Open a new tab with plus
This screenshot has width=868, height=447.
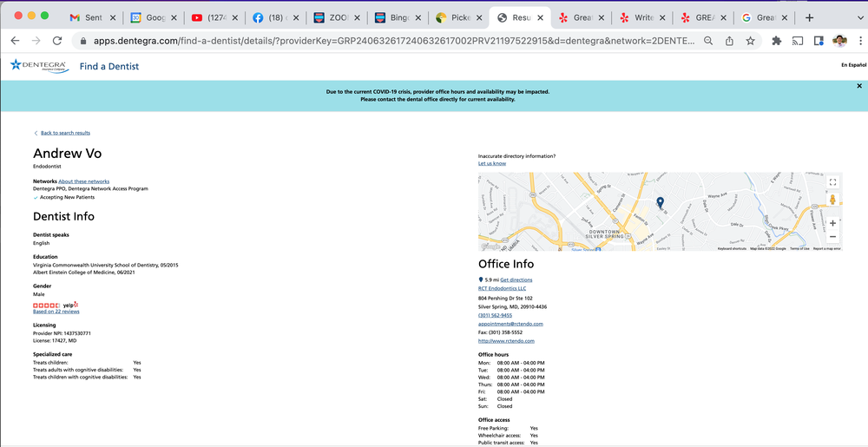[x=809, y=17]
